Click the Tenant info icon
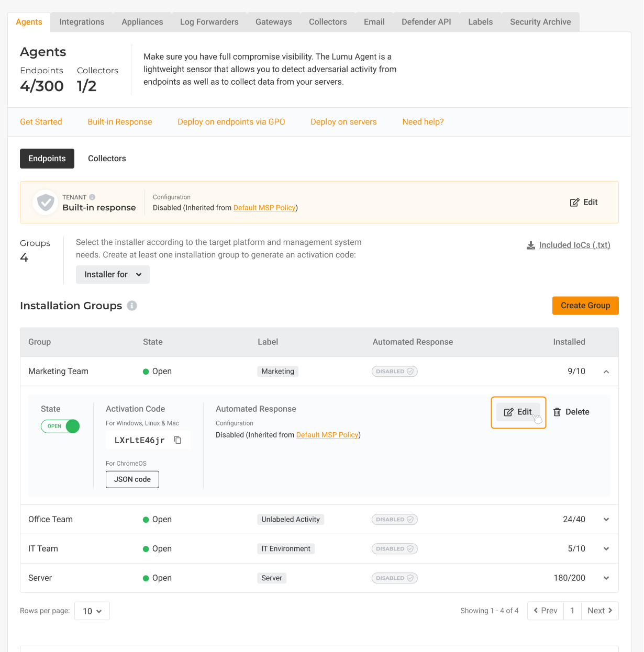Image resolution: width=644 pixels, height=652 pixels. (x=92, y=197)
